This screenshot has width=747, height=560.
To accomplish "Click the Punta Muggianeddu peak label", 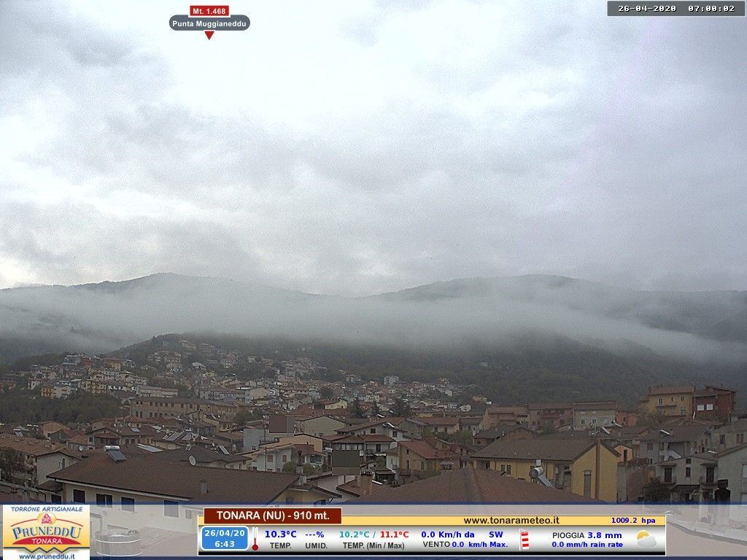I will click(x=209, y=23).
